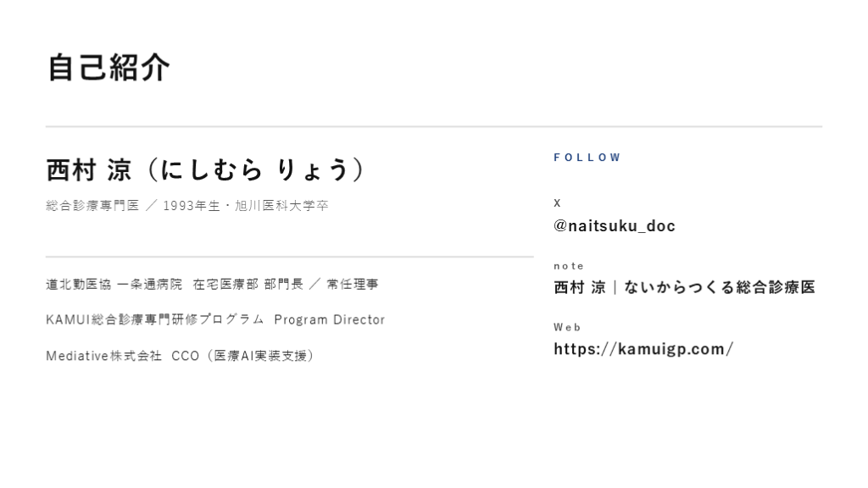Open the https://kamuigp.com/ web link

click(x=643, y=349)
